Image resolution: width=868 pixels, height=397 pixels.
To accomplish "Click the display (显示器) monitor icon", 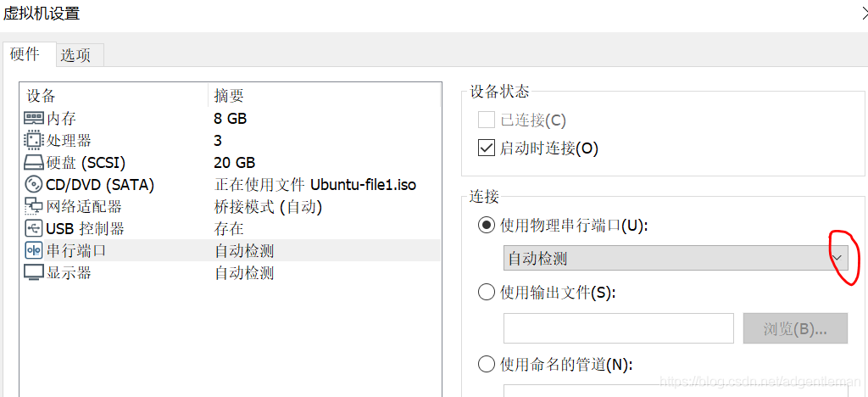I will click(34, 273).
